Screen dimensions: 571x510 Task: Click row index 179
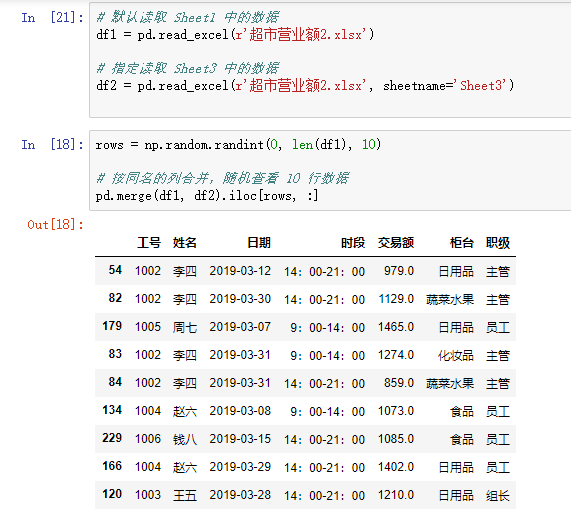[112, 326]
